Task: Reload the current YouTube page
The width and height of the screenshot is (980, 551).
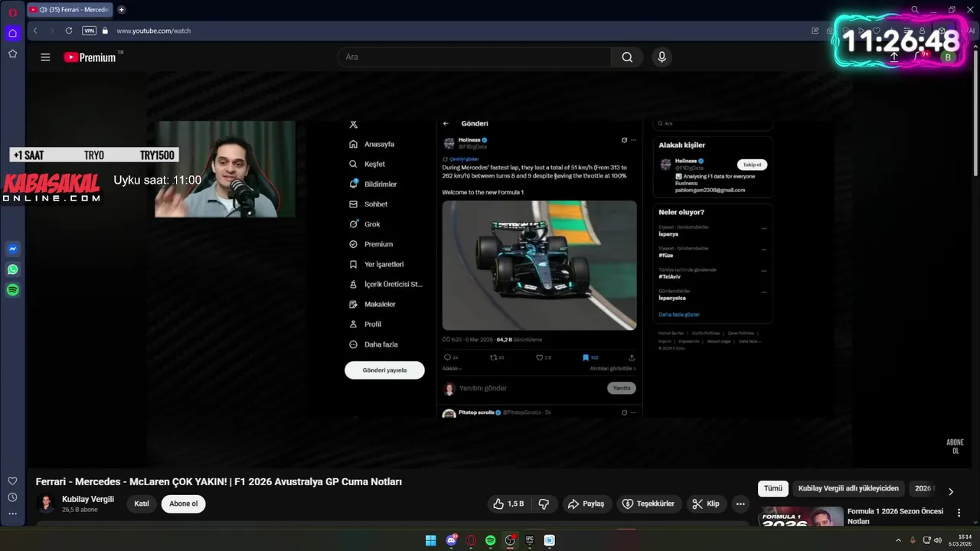Action: pos(69,31)
